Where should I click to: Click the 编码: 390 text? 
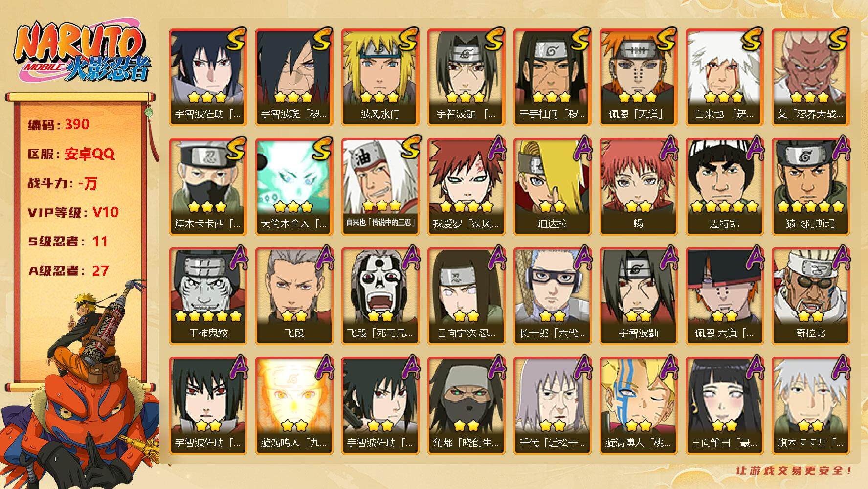pos(59,124)
